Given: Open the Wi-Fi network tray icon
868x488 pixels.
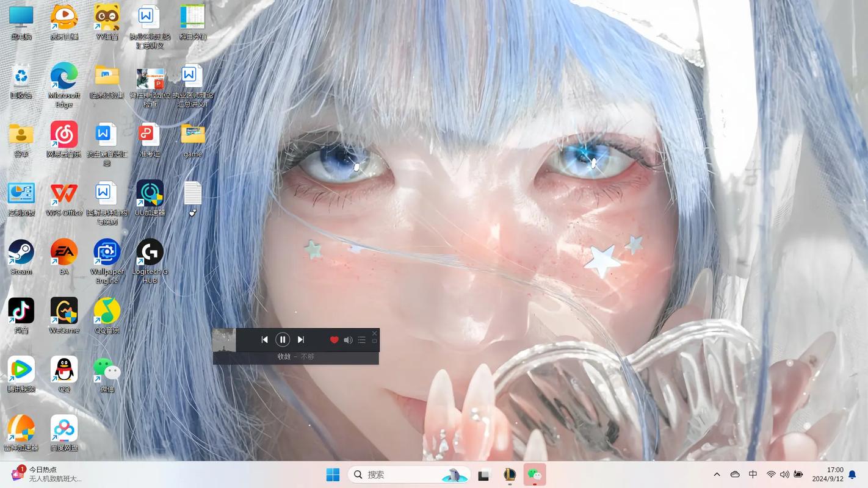Looking at the screenshot, I should [x=771, y=475].
